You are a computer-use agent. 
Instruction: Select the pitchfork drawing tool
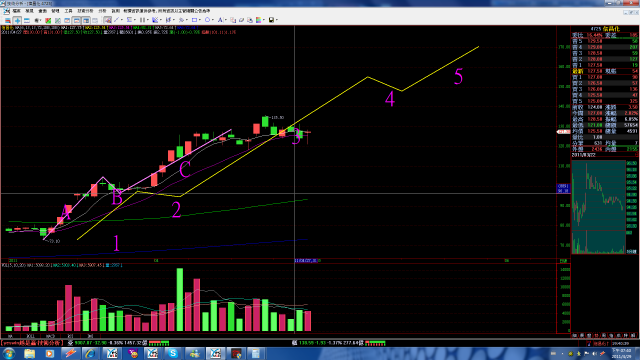[168, 20]
